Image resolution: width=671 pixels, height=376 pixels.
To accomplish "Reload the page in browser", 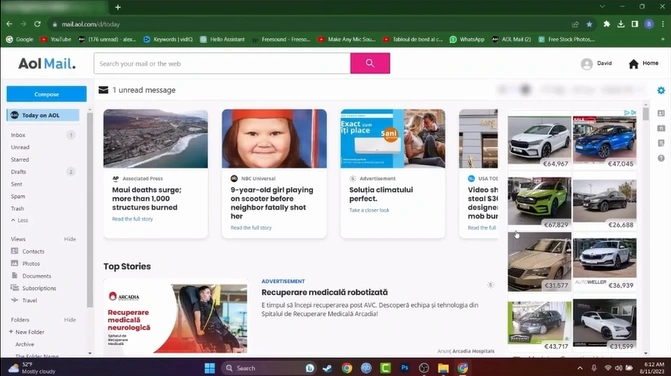I will pos(37,24).
